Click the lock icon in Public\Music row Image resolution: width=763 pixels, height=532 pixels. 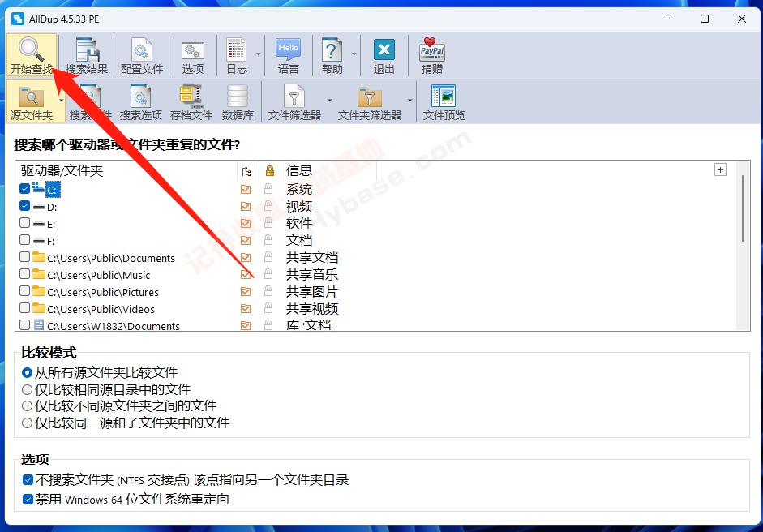click(x=268, y=274)
